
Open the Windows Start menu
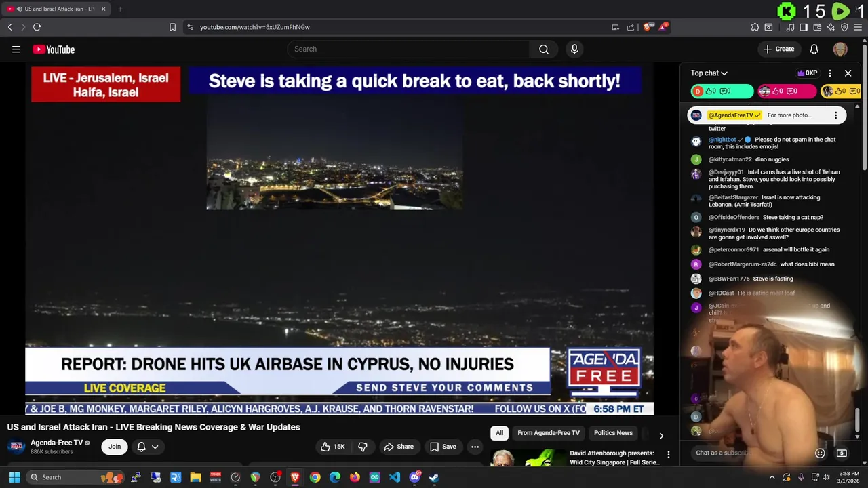point(14,477)
